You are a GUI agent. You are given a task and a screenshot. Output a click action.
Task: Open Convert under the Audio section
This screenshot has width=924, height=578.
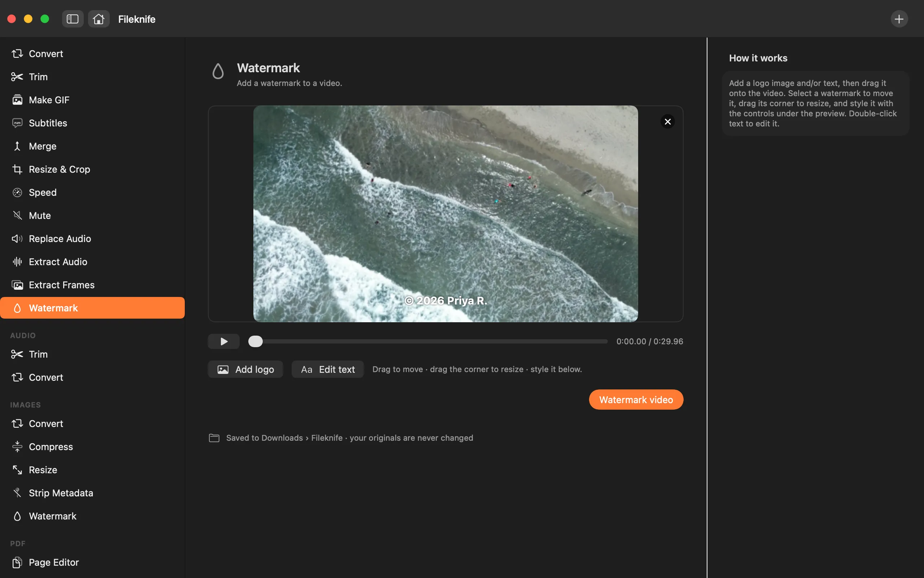92,377
